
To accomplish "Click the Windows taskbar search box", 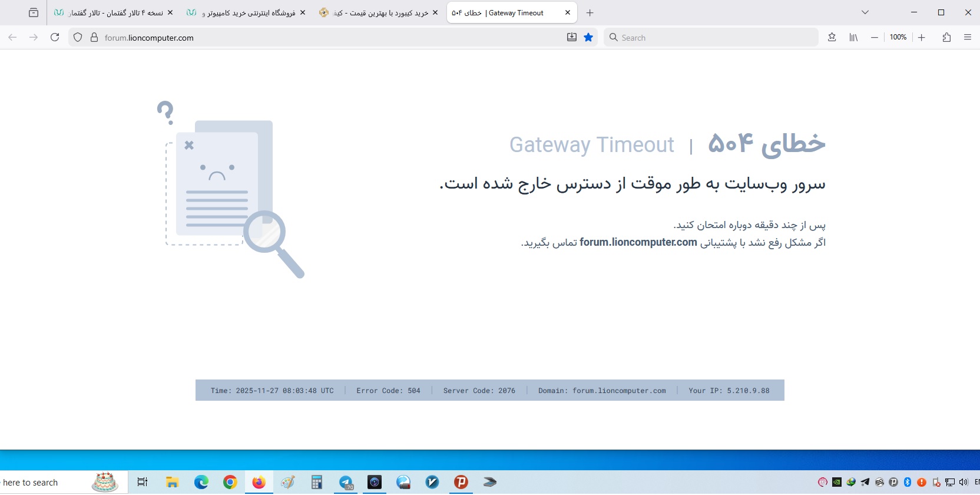I will (x=64, y=482).
